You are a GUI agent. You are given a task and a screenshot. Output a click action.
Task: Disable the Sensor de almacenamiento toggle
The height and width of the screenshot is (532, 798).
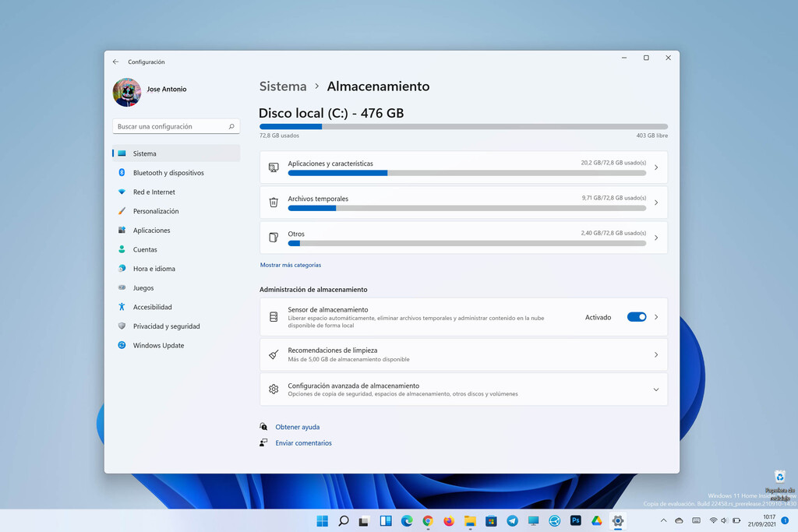637,316
